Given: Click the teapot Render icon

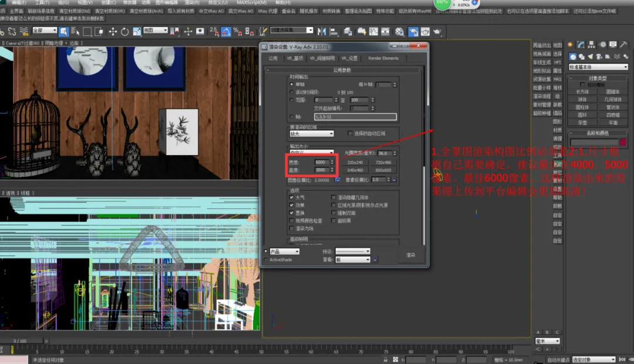Looking at the screenshot, I should click(437, 32).
